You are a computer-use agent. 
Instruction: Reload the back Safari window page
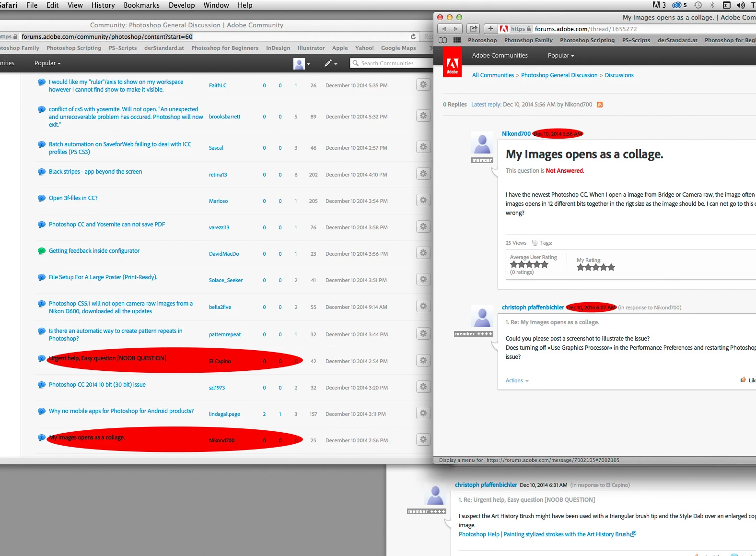(x=413, y=36)
